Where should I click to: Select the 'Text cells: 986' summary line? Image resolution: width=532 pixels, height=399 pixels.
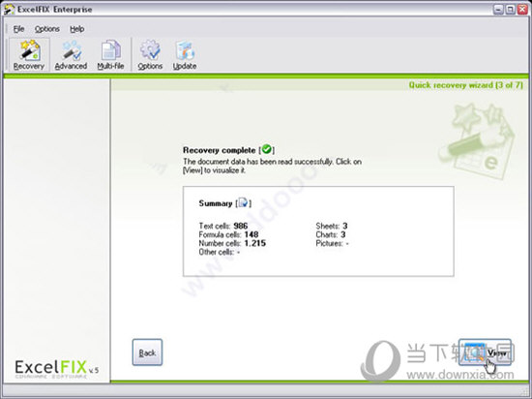223,226
